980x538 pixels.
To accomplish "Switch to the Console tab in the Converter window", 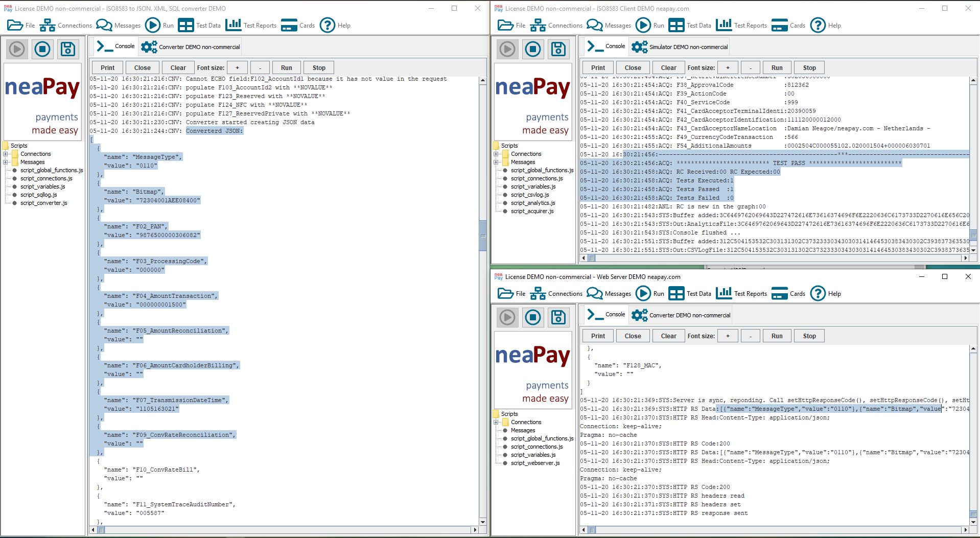I will pyautogui.click(x=115, y=46).
